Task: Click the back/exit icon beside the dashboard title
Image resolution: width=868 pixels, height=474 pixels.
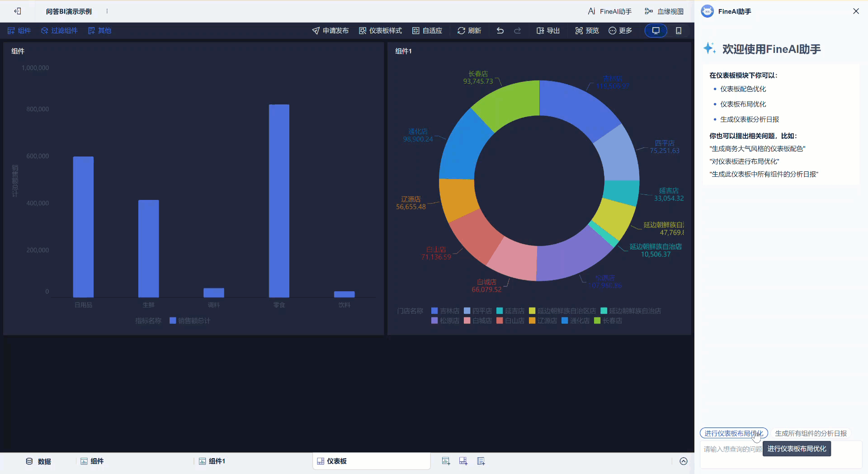Action: click(18, 11)
